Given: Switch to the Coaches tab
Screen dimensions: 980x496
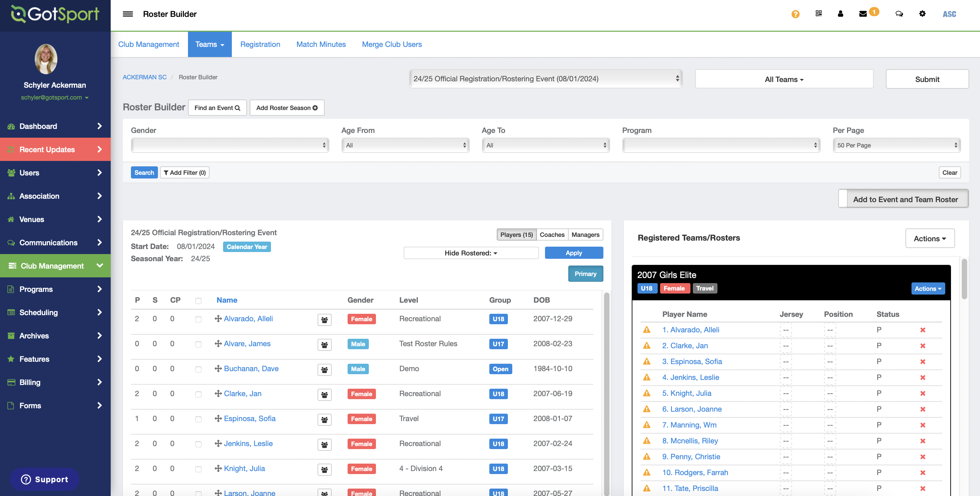Looking at the screenshot, I should (552, 235).
